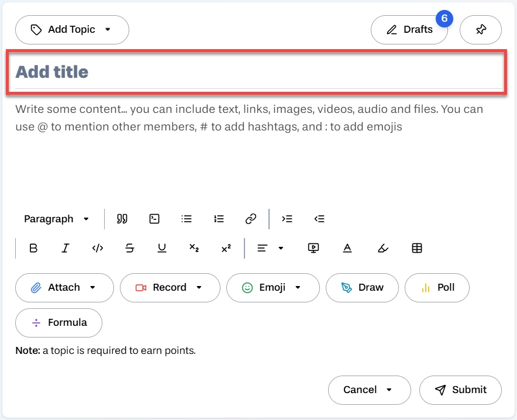Toggle strikethrough formatting

pos(130,248)
